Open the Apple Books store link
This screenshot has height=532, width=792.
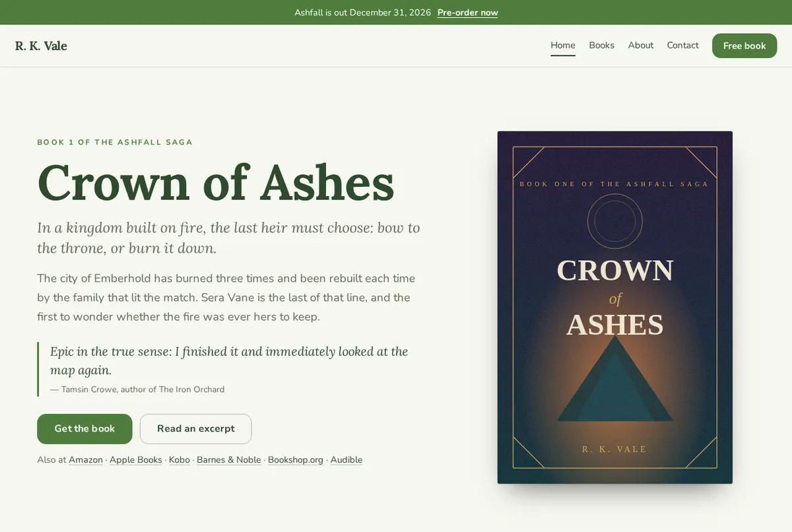tap(136, 460)
